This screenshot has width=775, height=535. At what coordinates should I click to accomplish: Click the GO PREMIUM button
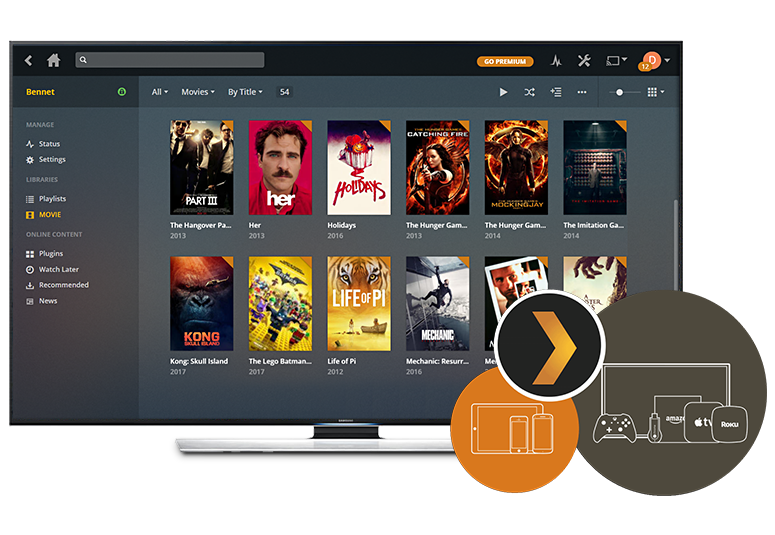(505, 61)
